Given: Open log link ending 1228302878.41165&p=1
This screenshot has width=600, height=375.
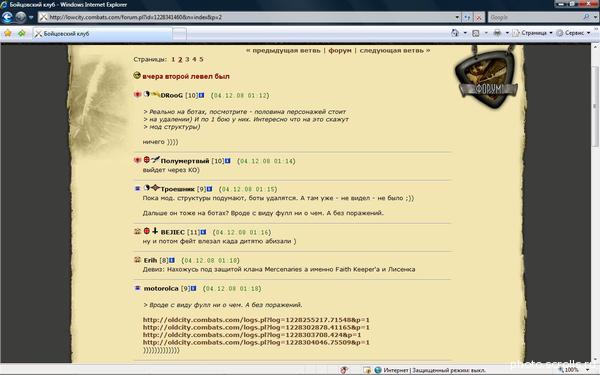Looking at the screenshot, I should tap(256, 328).
